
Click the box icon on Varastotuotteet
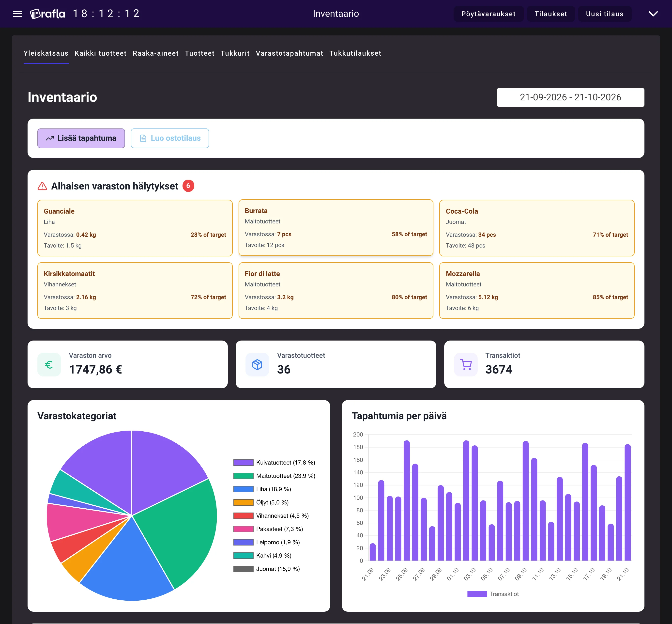[257, 365]
